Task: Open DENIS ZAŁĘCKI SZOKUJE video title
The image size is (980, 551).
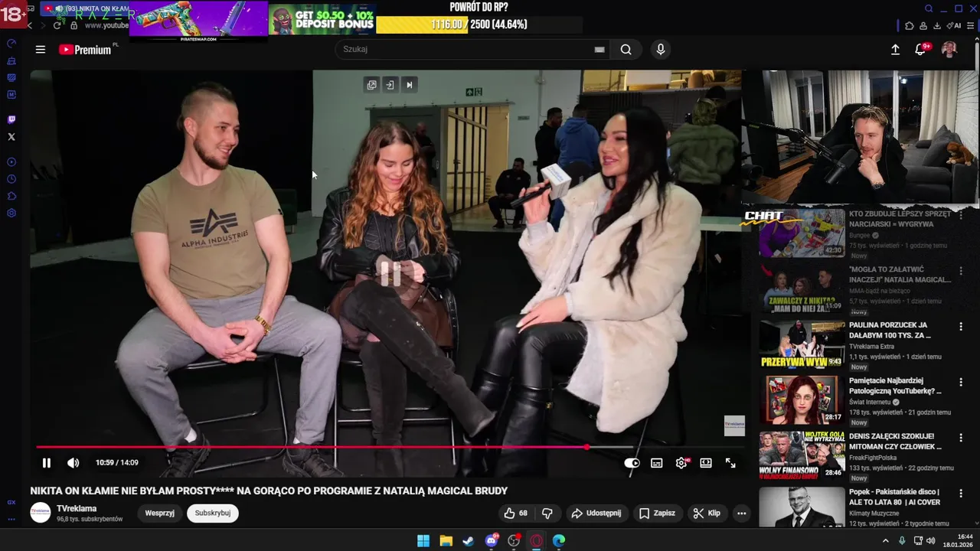Action: [895, 442]
